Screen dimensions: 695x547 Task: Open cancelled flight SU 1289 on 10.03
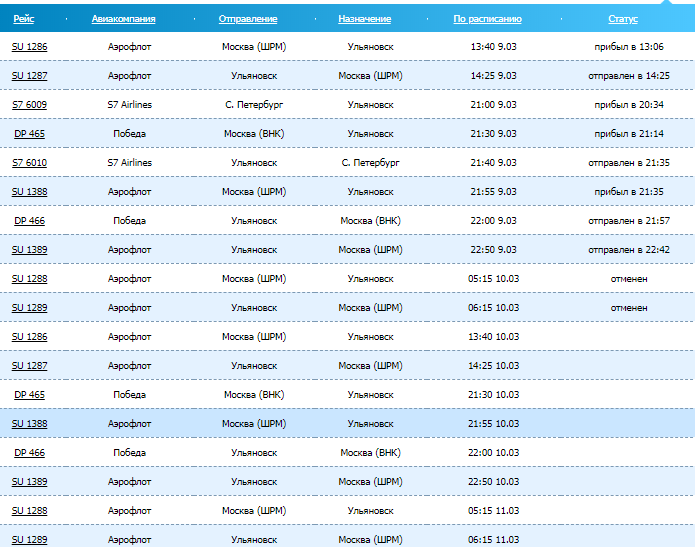29,307
